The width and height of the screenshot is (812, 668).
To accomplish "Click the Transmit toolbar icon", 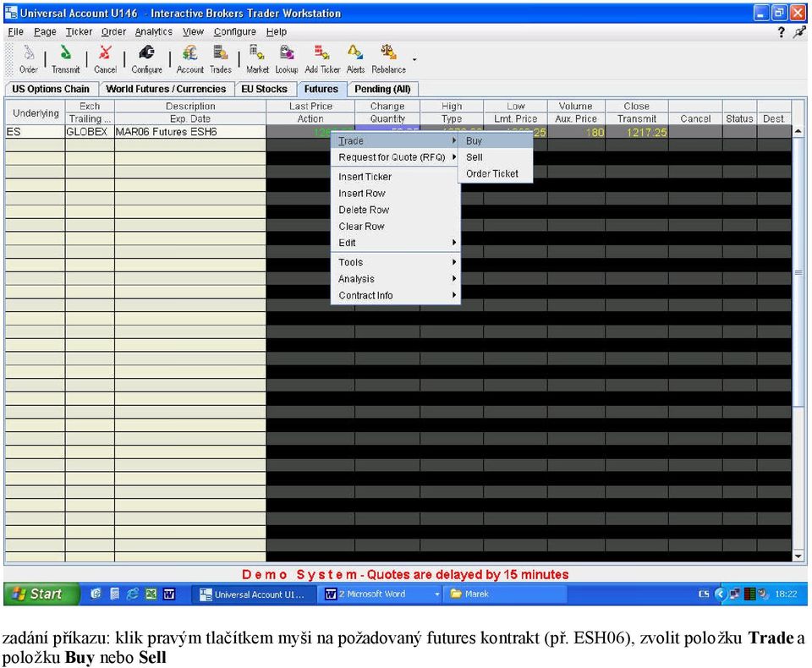I will pyautogui.click(x=66, y=58).
